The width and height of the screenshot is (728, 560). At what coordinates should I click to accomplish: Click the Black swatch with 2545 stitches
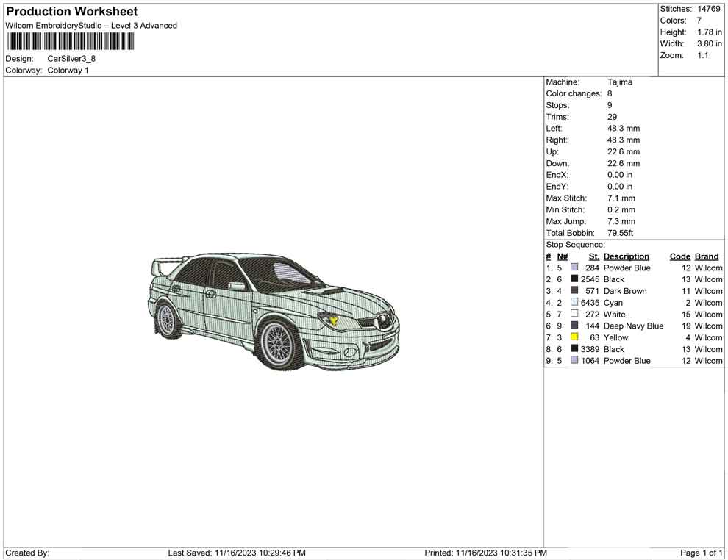coord(574,279)
